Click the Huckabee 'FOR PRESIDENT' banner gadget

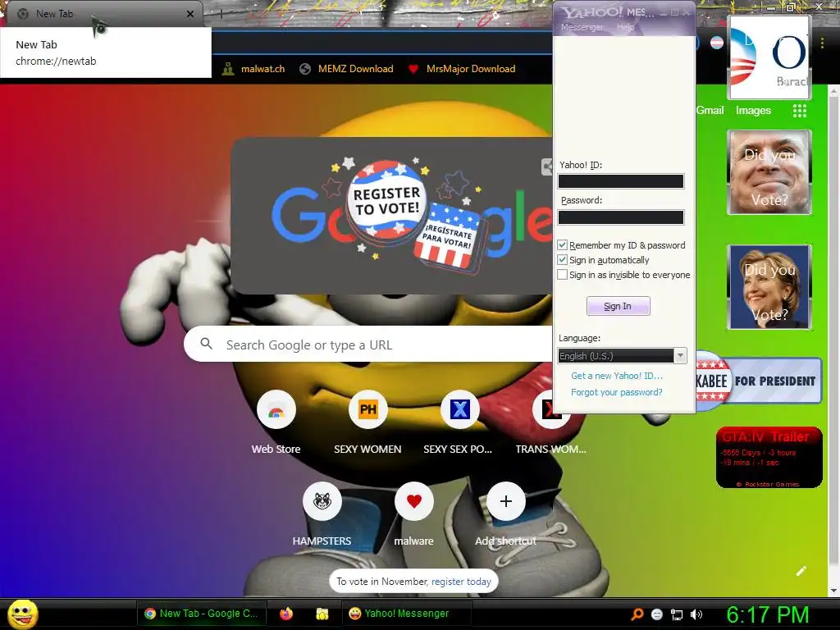tap(759, 381)
